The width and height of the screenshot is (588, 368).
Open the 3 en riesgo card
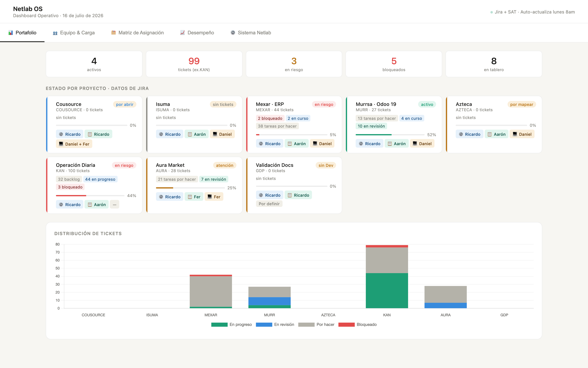pyautogui.click(x=294, y=64)
